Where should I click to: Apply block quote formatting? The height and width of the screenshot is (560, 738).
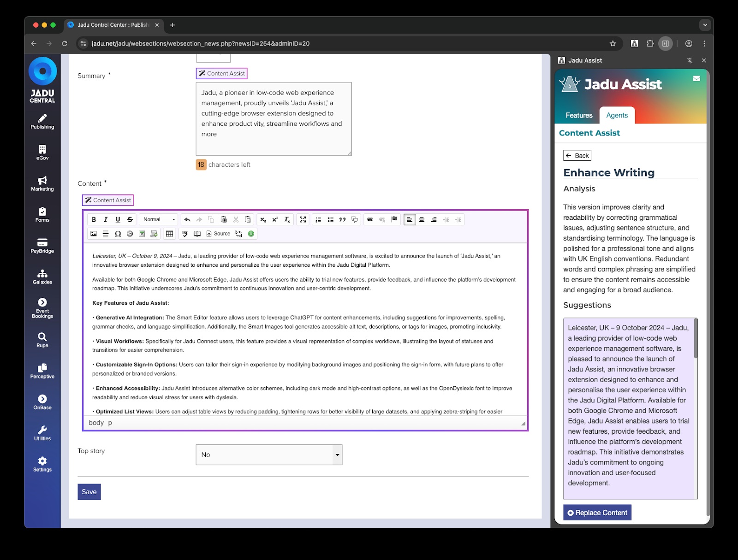342,219
